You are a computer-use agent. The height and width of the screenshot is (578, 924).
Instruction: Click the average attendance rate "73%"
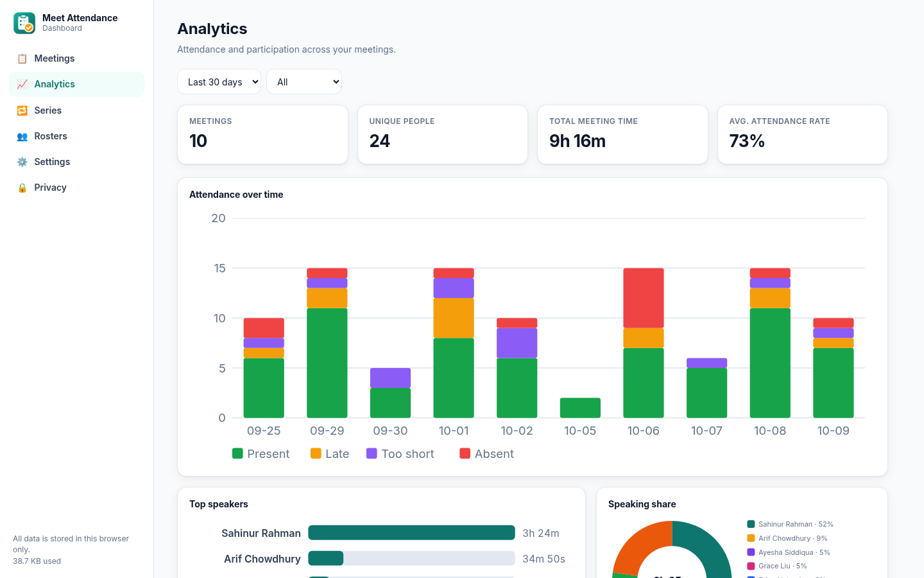(x=747, y=141)
